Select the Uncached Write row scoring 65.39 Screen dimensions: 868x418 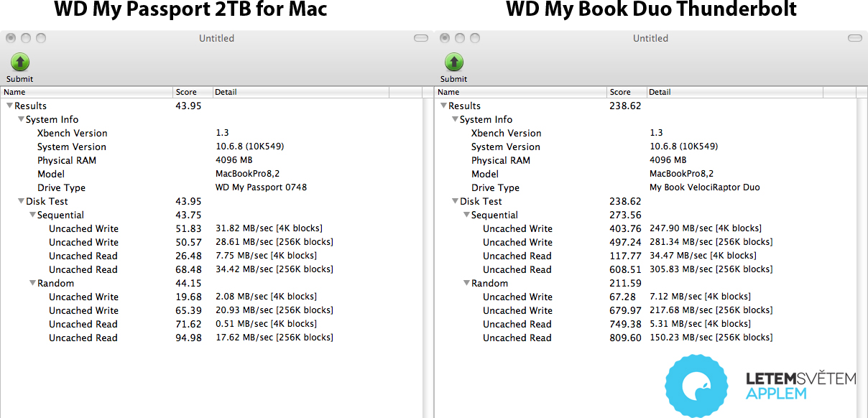(x=212, y=310)
